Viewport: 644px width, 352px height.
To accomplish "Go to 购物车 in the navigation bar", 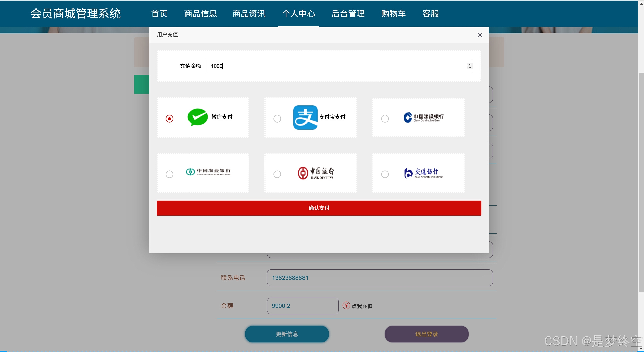I will point(393,14).
